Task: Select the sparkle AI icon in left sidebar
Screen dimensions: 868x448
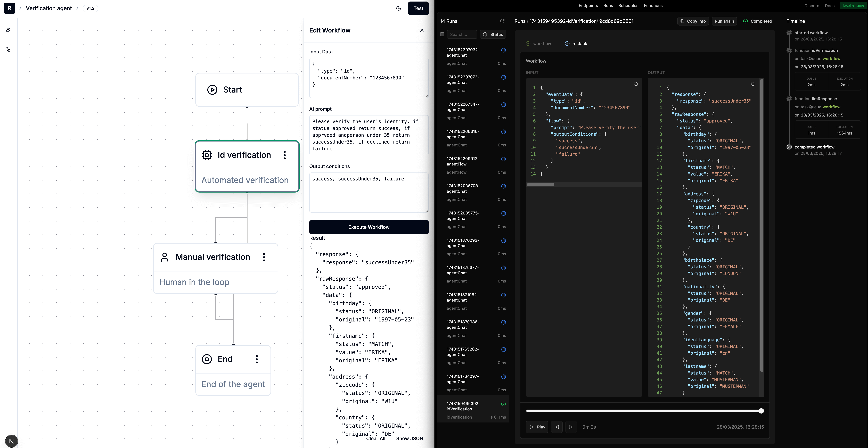Action: pyautogui.click(x=8, y=30)
